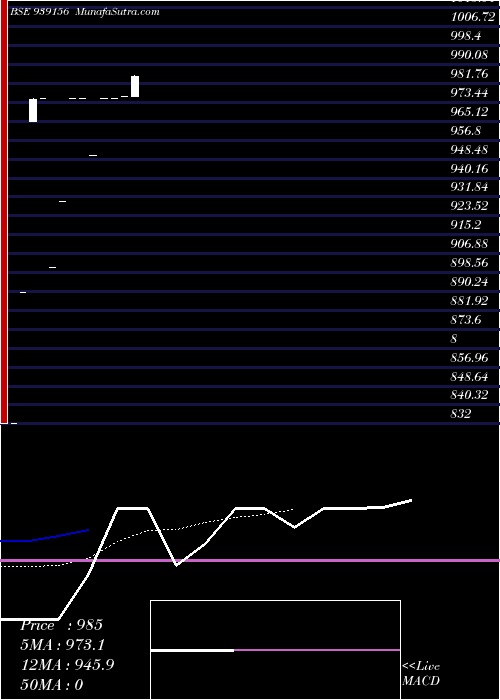The height and width of the screenshot is (700, 500).
Task: Click the 965.12 price axis label
Action: (x=470, y=112)
